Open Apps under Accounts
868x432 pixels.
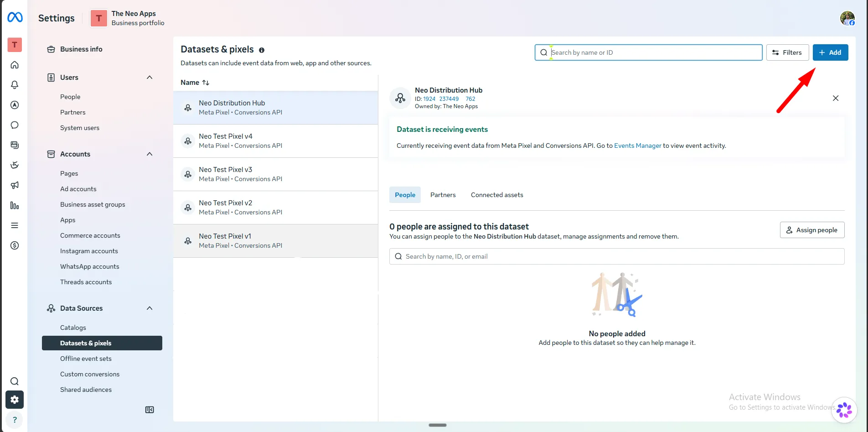pyautogui.click(x=68, y=220)
